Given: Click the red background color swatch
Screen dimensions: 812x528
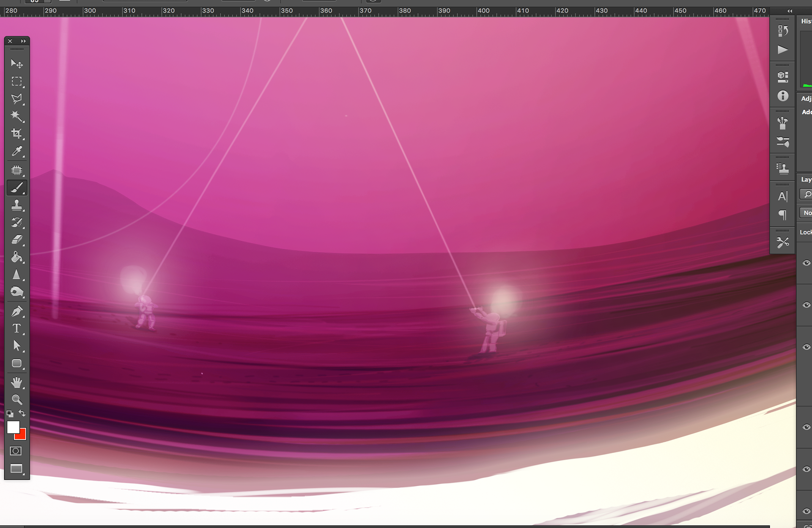Looking at the screenshot, I should coord(22,436).
